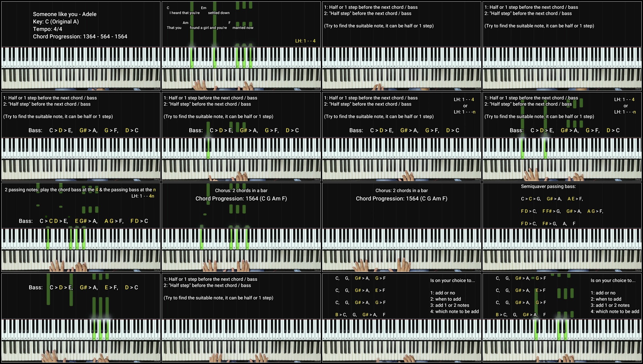
Task: Click the lyric "married now"
Action: (243, 28)
